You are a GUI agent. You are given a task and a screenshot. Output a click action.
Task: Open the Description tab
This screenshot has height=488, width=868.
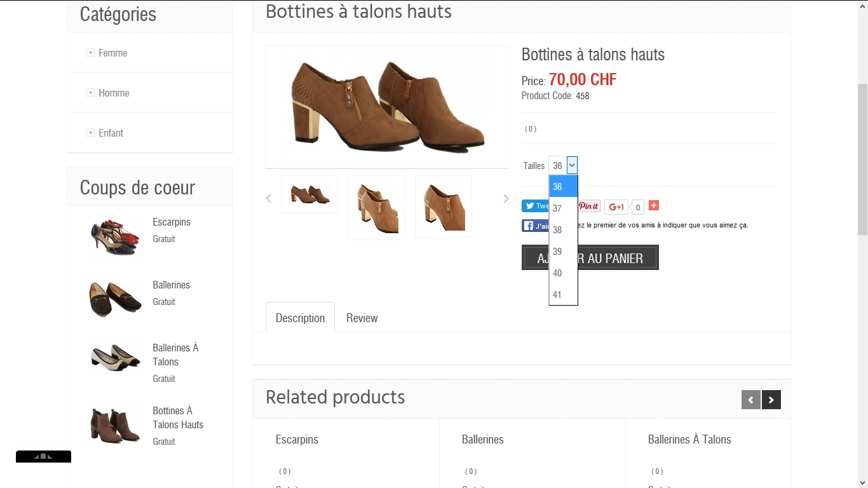click(300, 318)
